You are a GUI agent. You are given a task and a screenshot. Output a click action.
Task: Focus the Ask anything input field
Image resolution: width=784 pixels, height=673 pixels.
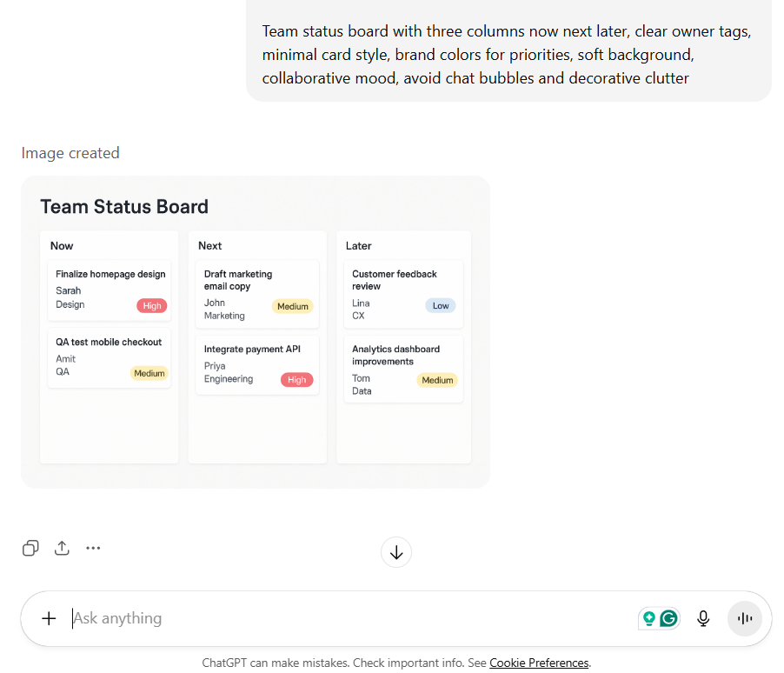click(348, 618)
